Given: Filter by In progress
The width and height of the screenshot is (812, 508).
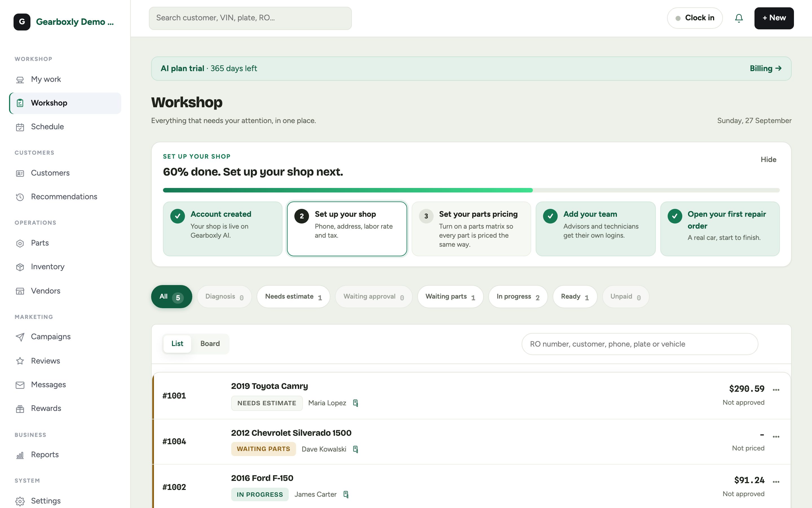Looking at the screenshot, I should click(518, 297).
